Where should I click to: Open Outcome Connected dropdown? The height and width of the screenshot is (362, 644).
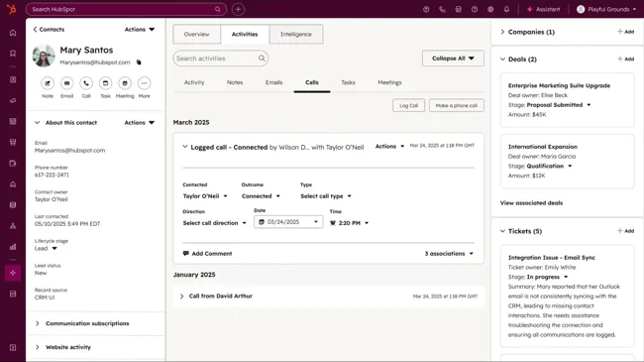pos(261,196)
